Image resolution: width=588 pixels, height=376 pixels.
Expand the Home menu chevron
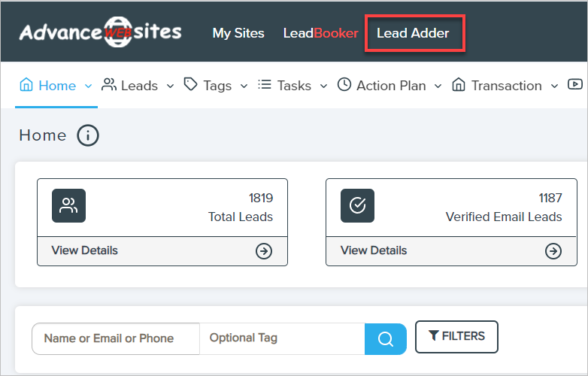pos(88,86)
